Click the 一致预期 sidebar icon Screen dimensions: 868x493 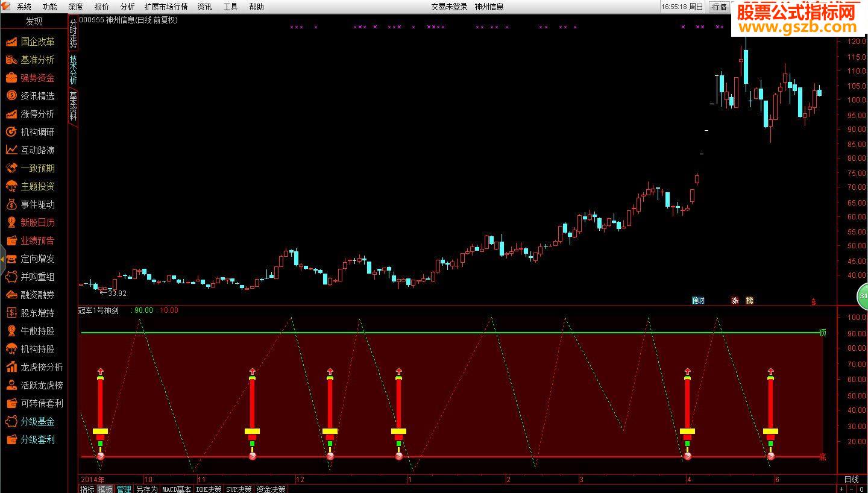point(11,168)
